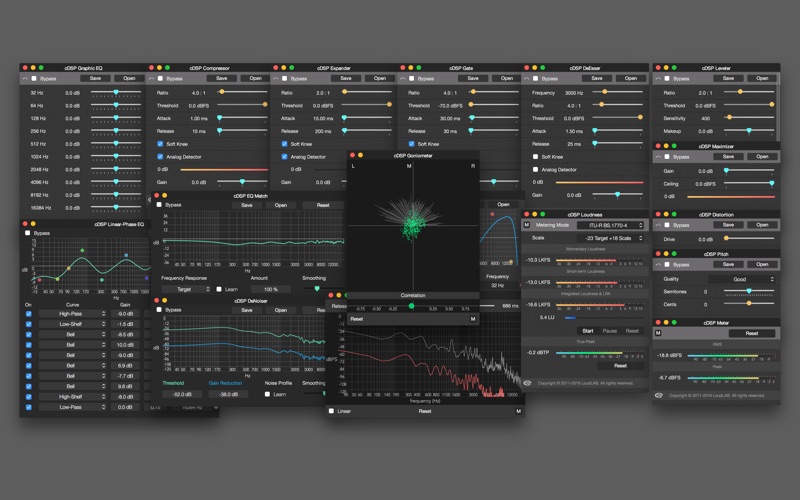
Task: Collapse the Distortion panel with its header arrow
Action: tap(658, 225)
